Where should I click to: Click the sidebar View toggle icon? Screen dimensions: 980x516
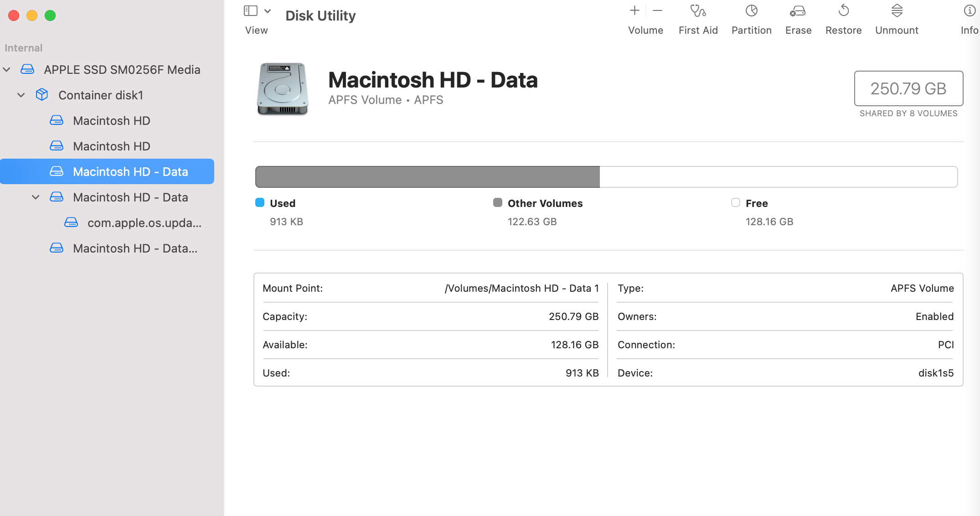tap(251, 11)
